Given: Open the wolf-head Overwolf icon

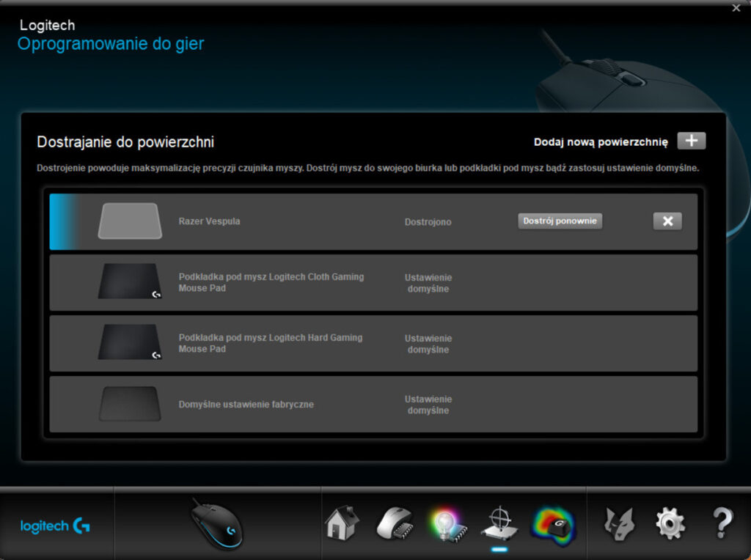Looking at the screenshot, I should click(x=619, y=524).
